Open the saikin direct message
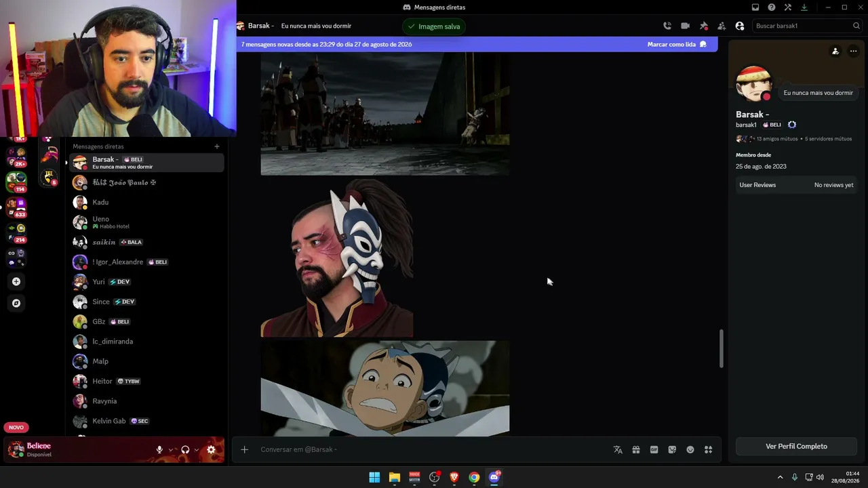 (x=147, y=242)
